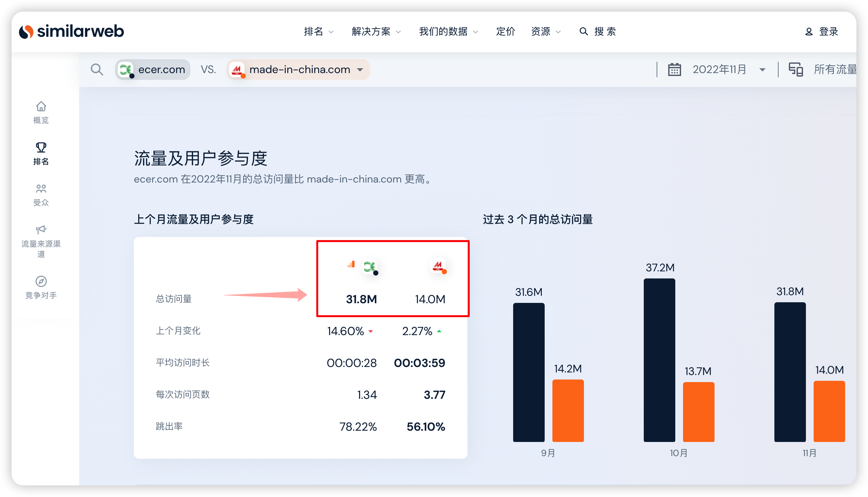Click the 11月 axis label
The width and height of the screenshot is (868, 497).
pyautogui.click(x=809, y=453)
